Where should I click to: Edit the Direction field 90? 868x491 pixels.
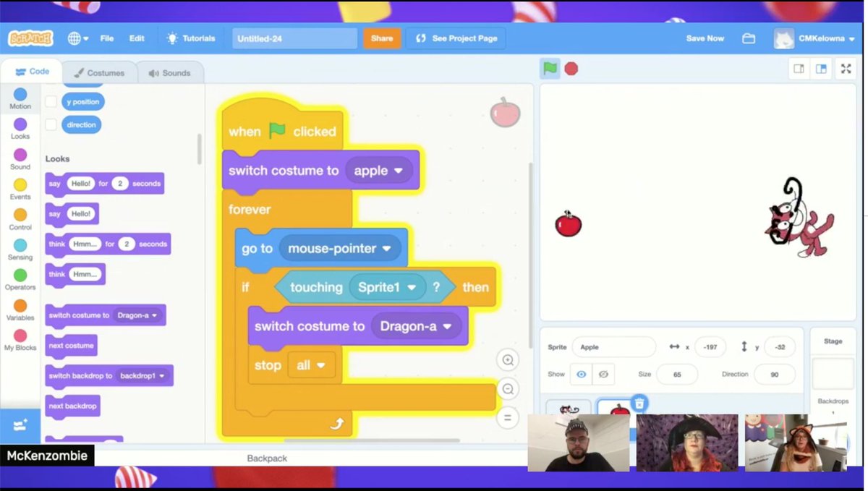pos(774,374)
